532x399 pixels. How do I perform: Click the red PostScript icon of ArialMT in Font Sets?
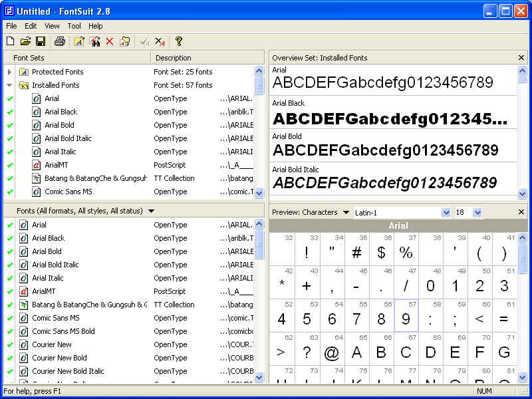(37, 165)
